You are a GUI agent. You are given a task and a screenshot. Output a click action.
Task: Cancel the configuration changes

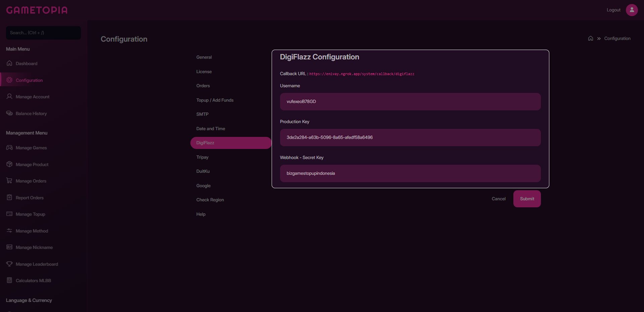pos(499,199)
